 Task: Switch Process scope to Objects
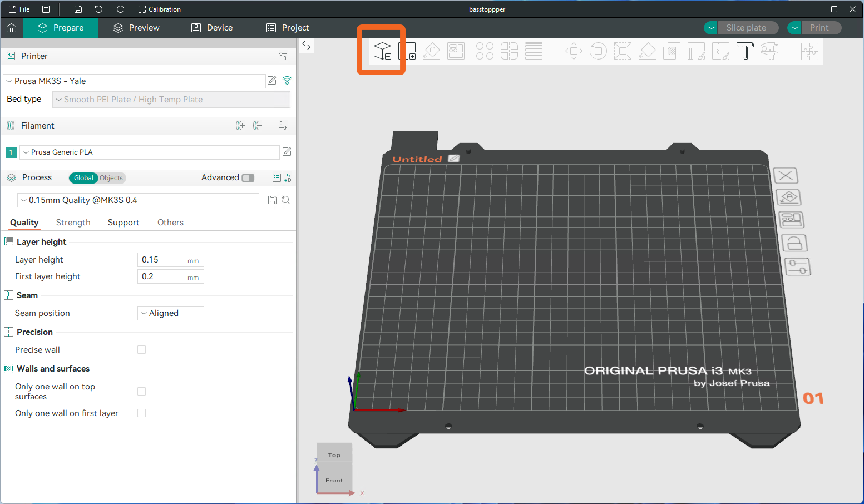tap(111, 178)
